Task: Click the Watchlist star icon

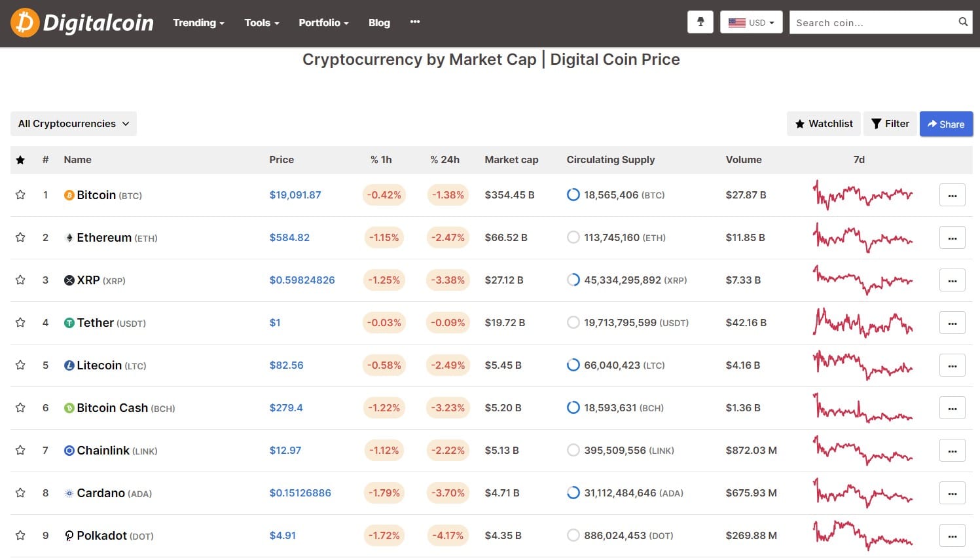Action: (800, 124)
